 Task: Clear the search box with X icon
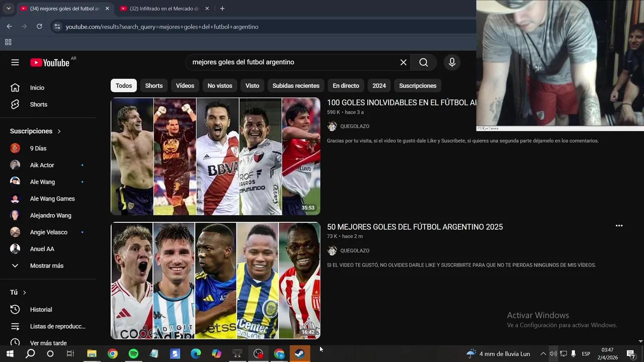click(403, 62)
